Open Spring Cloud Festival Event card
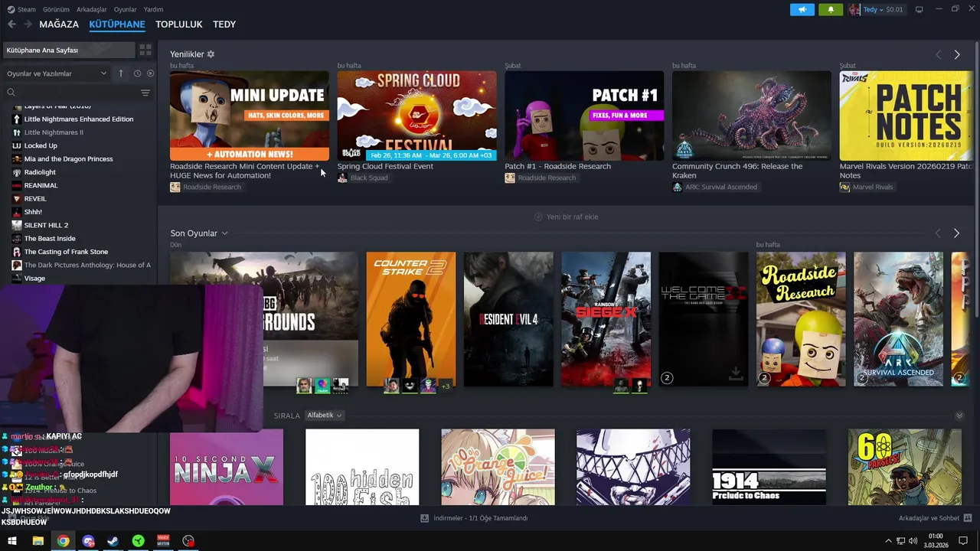The image size is (980, 551). click(x=416, y=116)
